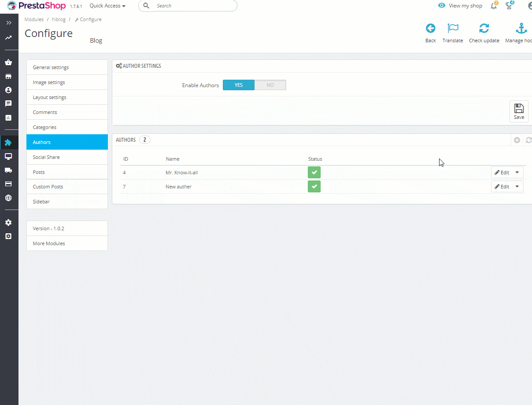The width and height of the screenshot is (532, 405).
Task: Click the View my shop eye icon
Action: [x=442, y=6]
